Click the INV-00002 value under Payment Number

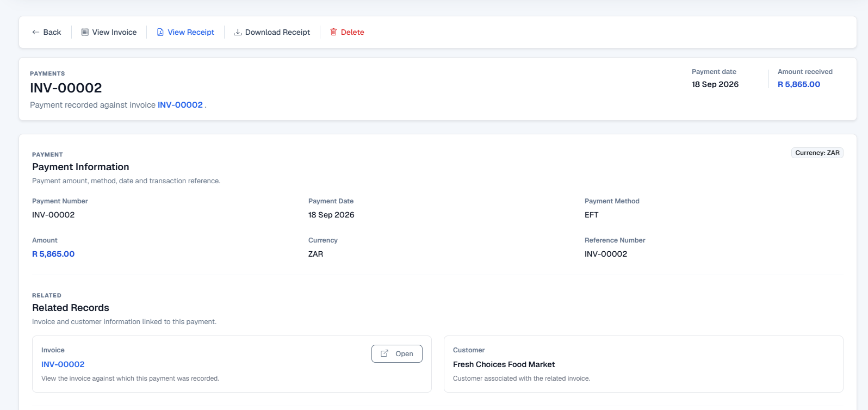pos(53,215)
